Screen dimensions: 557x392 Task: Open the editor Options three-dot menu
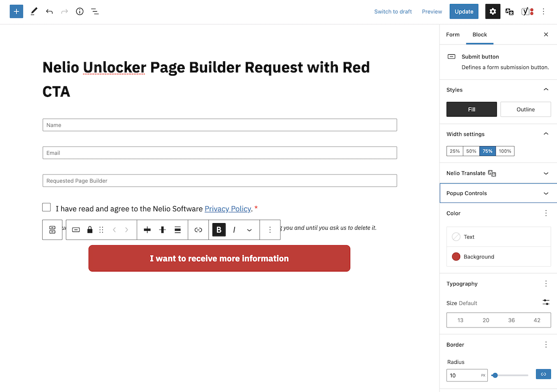coord(544,12)
